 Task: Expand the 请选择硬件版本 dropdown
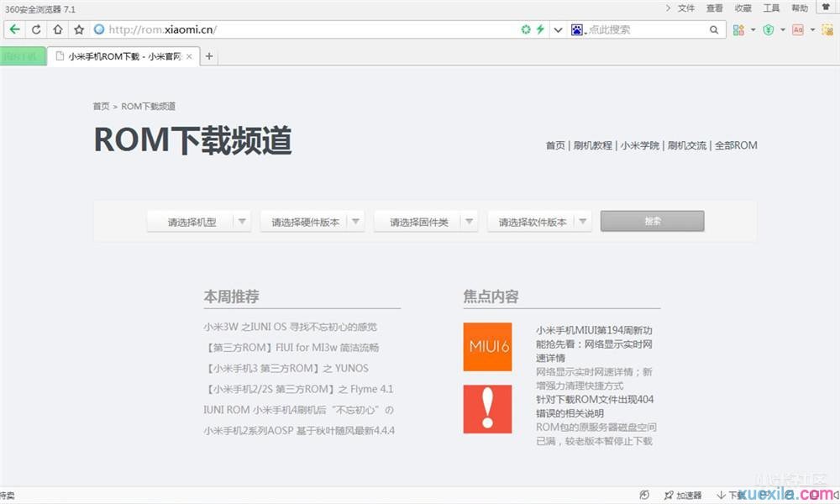pos(312,221)
